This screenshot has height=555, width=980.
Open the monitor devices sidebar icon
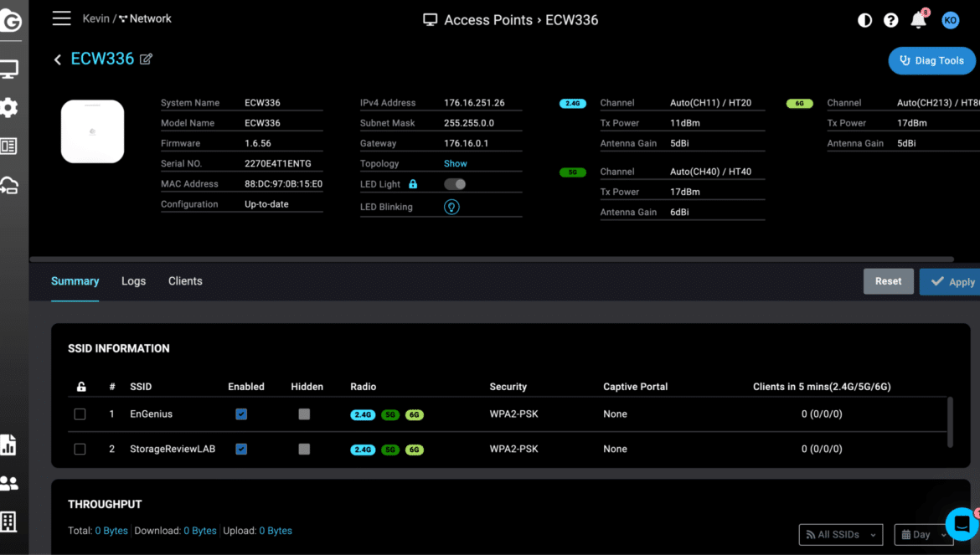8,69
